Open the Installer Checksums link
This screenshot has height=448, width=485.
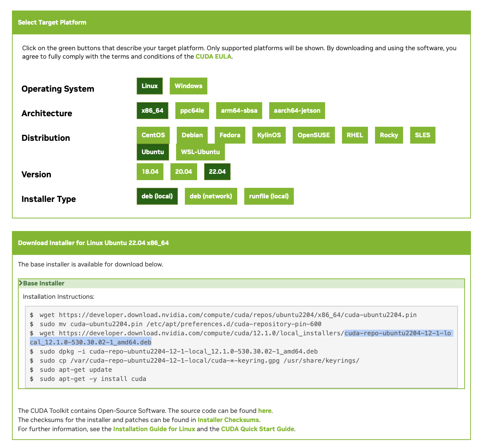(x=228, y=420)
